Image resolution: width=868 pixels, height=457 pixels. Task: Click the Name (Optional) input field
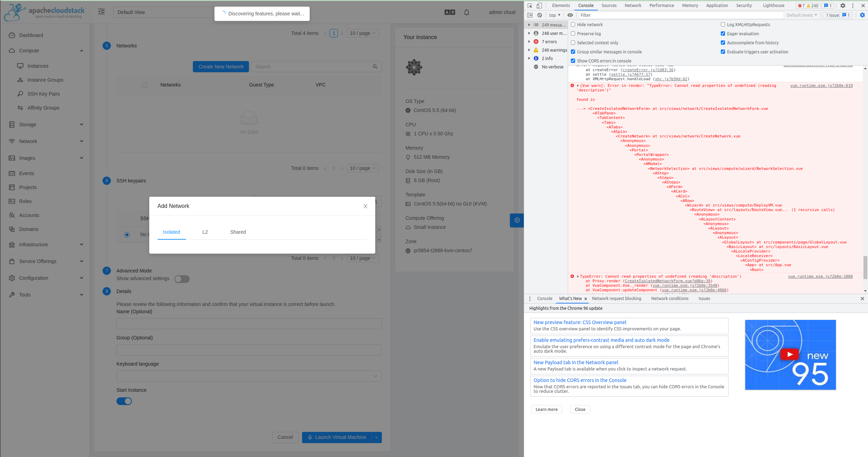pos(249,324)
